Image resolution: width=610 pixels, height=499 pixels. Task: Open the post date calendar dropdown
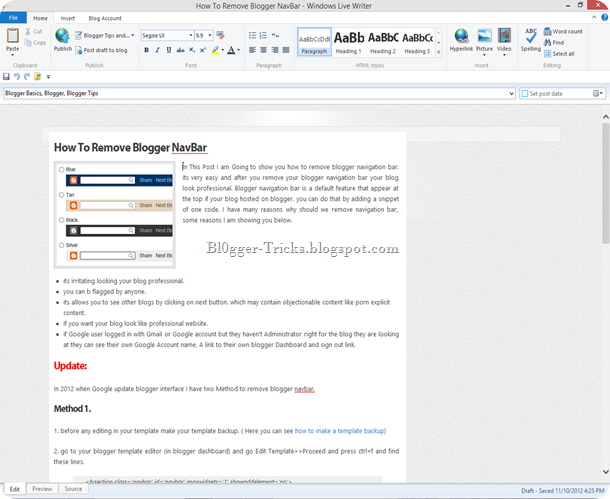coord(598,93)
